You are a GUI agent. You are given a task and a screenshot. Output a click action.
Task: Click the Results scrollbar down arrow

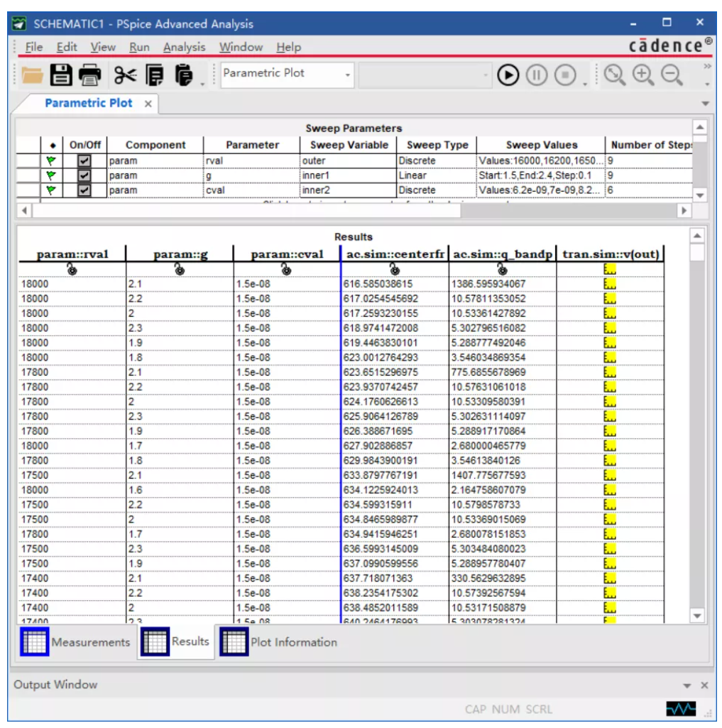[697, 616]
